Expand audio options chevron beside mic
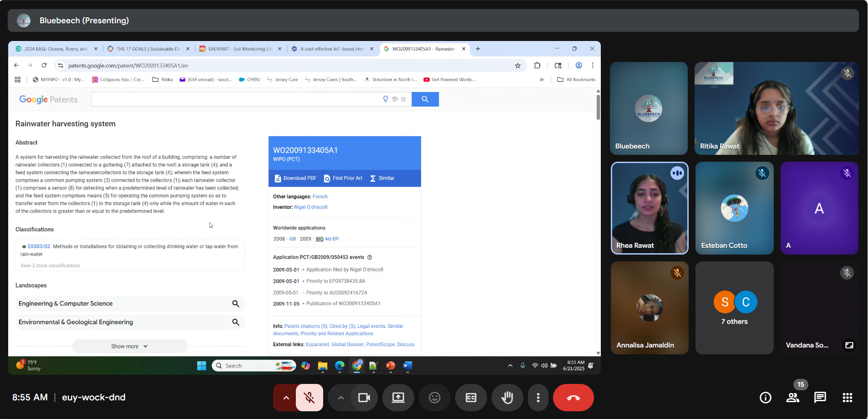The image size is (868, 419). [x=285, y=397]
